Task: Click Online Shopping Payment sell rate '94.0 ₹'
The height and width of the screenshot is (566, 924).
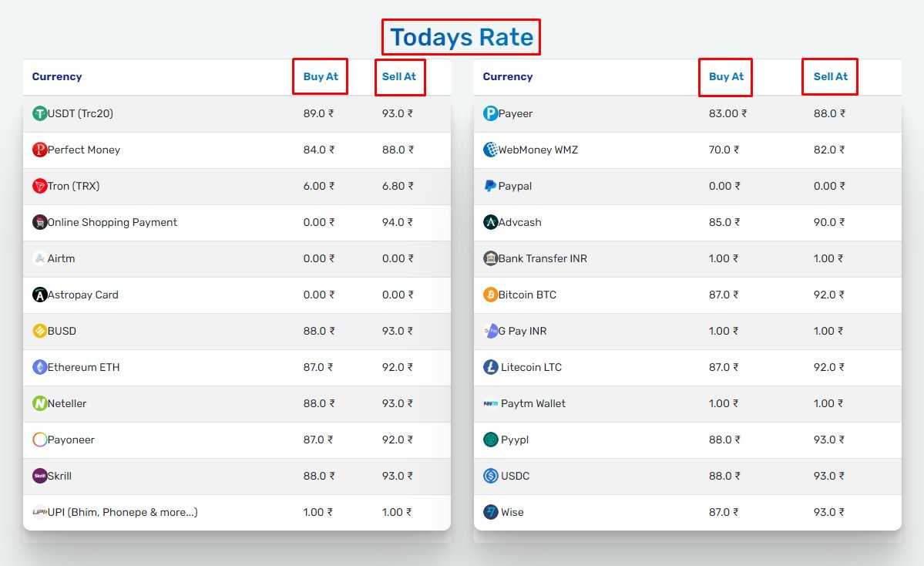Action: pos(397,222)
